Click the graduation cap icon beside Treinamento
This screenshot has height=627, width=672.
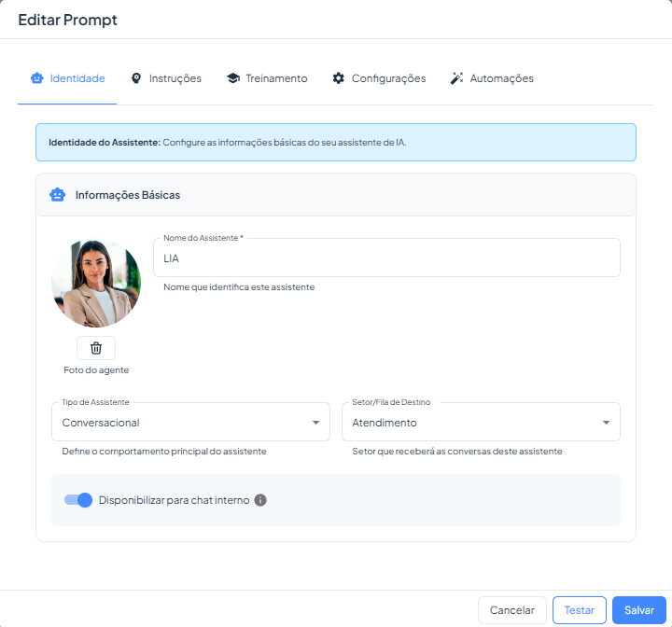[233, 78]
